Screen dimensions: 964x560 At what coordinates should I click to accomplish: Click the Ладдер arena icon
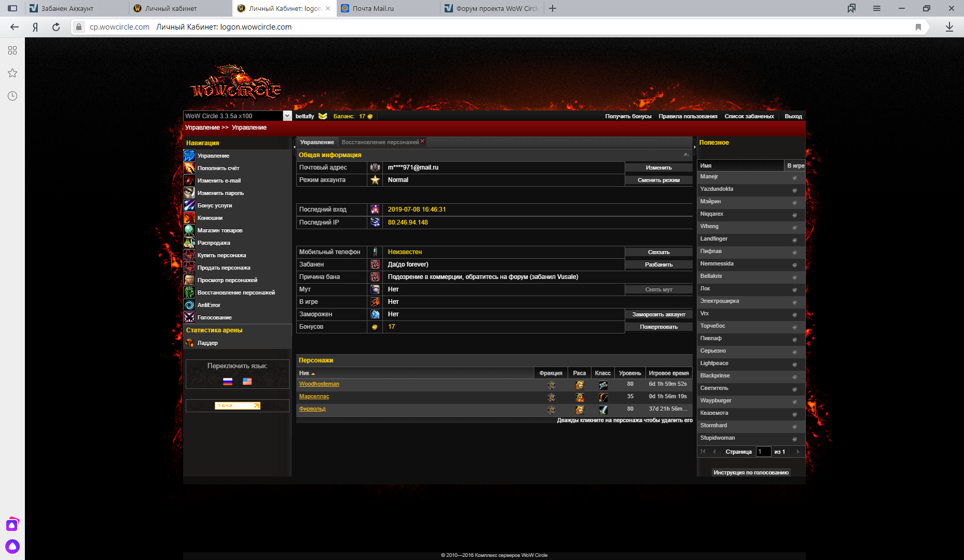(x=189, y=343)
